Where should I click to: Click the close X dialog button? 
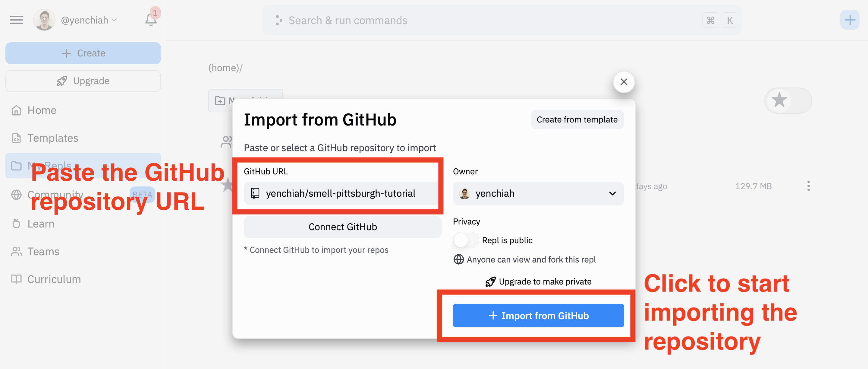[624, 81]
